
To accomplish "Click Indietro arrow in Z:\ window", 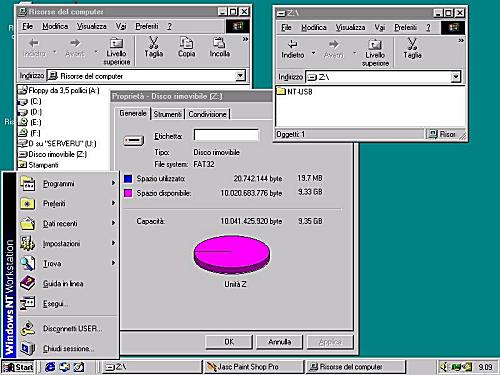I will tap(292, 44).
